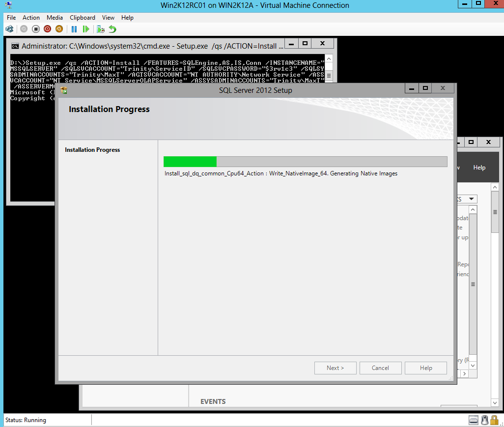Open the Help menu in VM Connection
This screenshot has width=504, height=427.
(x=127, y=18)
